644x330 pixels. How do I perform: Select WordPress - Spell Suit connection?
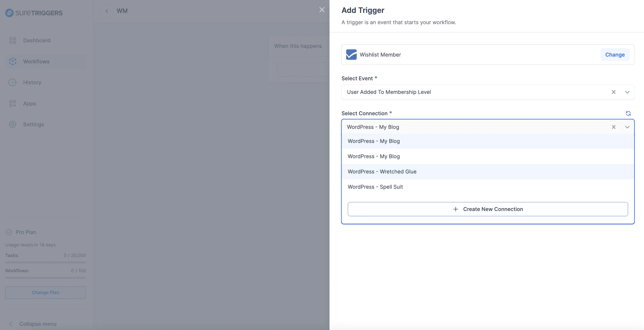tap(375, 187)
